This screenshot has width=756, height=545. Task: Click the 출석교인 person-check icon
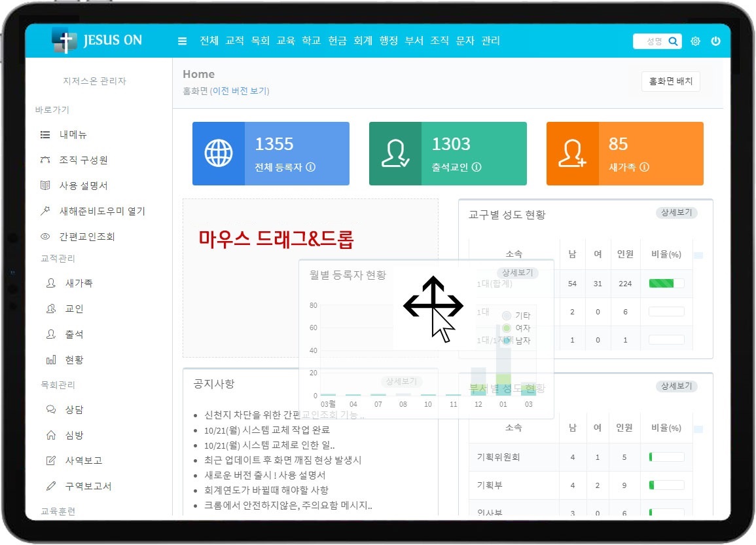395,154
